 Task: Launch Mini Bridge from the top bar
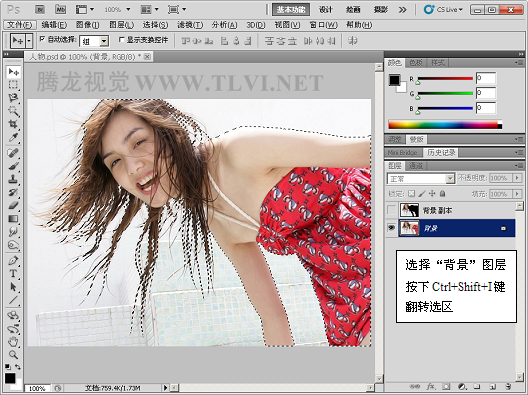pyautogui.click(x=61, y=10)
